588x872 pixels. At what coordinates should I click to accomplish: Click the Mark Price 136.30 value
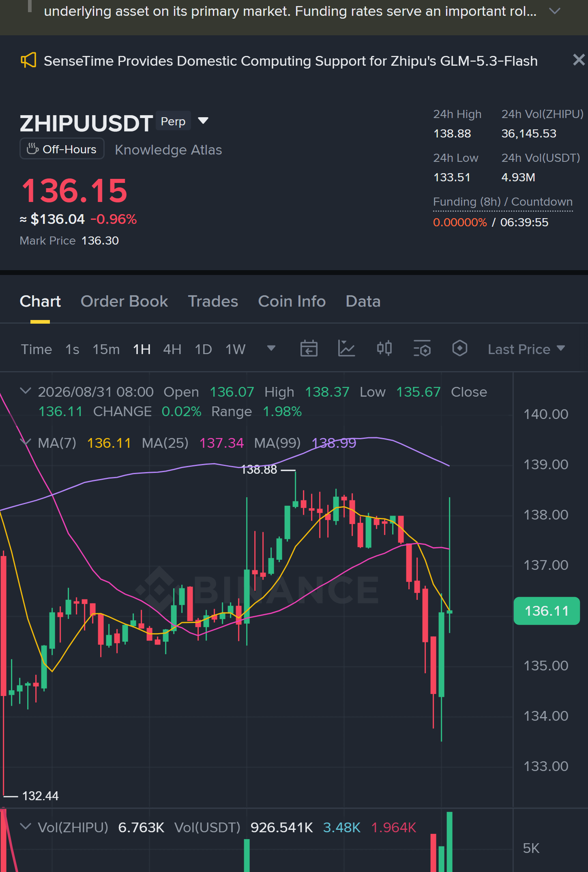tap(100, 241)
